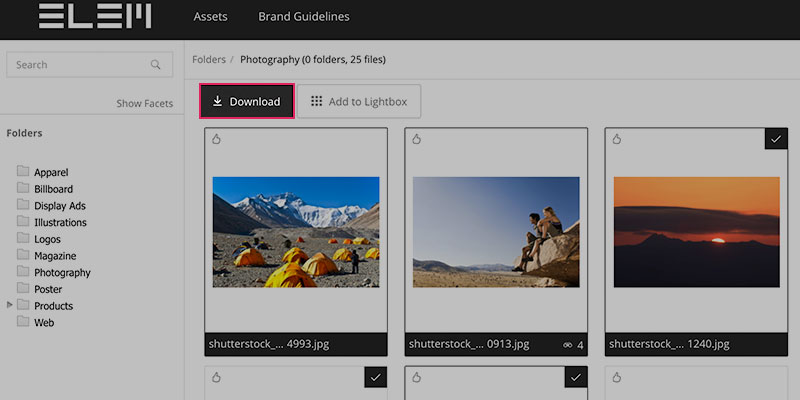Click filename shutterstock_... 0913.jpg
Screen dimensions: 800x400
(469, 344)
